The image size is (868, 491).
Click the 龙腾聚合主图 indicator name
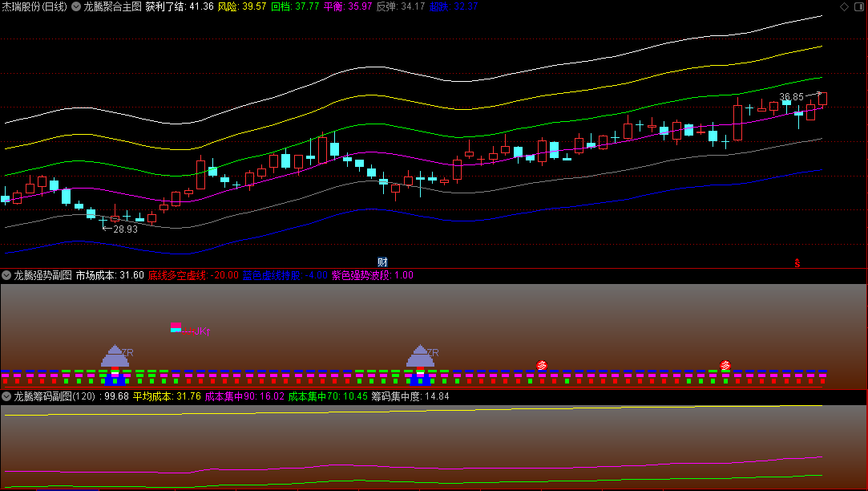pyautogui.click(x=112, y=6)
